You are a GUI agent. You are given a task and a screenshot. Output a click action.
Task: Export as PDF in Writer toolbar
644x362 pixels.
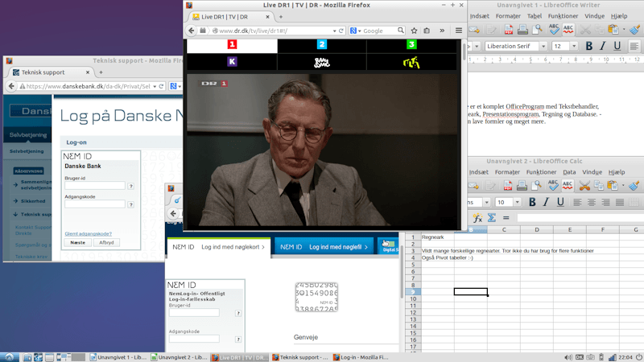[509, 30]
